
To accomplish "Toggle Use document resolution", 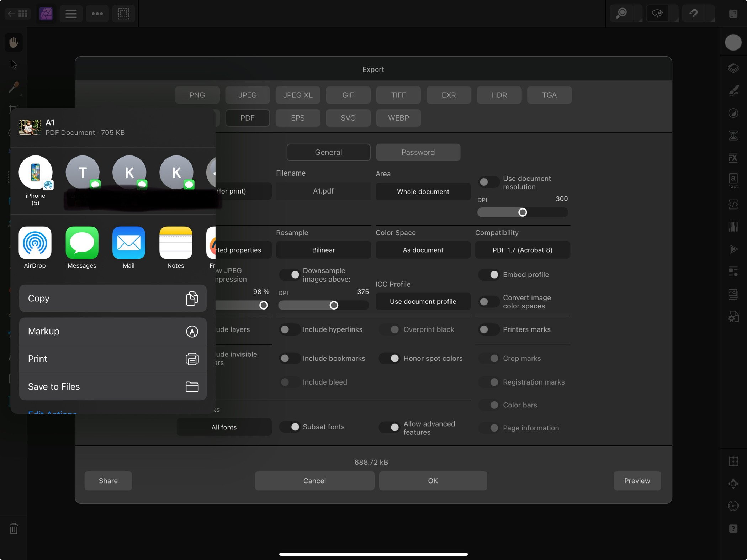I will [488, 182].
